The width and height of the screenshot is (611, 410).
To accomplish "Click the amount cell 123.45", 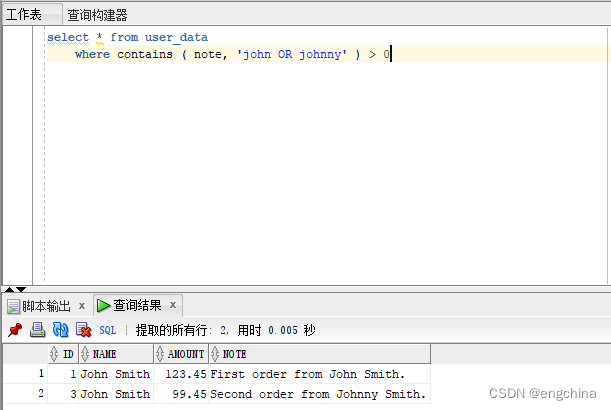I will (x=181, y=374).
